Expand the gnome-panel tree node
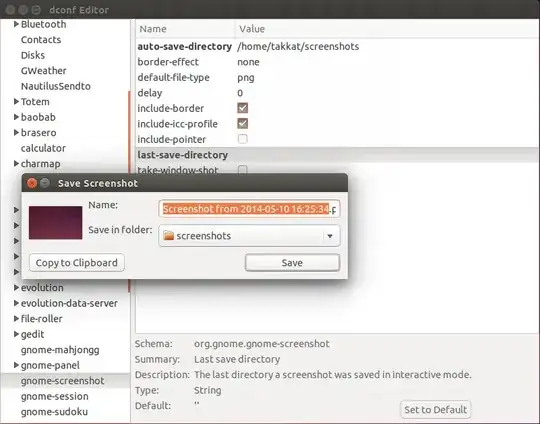540x424 pixels. click(16, 365)
